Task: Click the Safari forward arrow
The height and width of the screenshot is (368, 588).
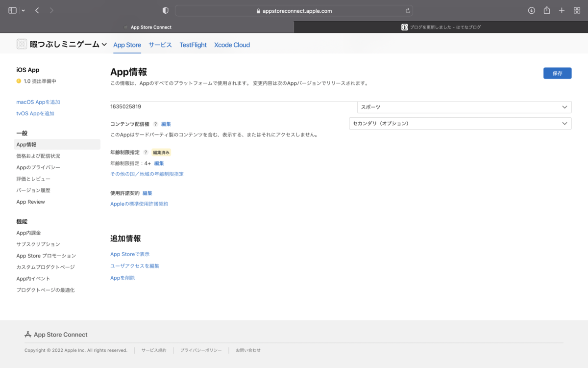Action: click(52, 10)
